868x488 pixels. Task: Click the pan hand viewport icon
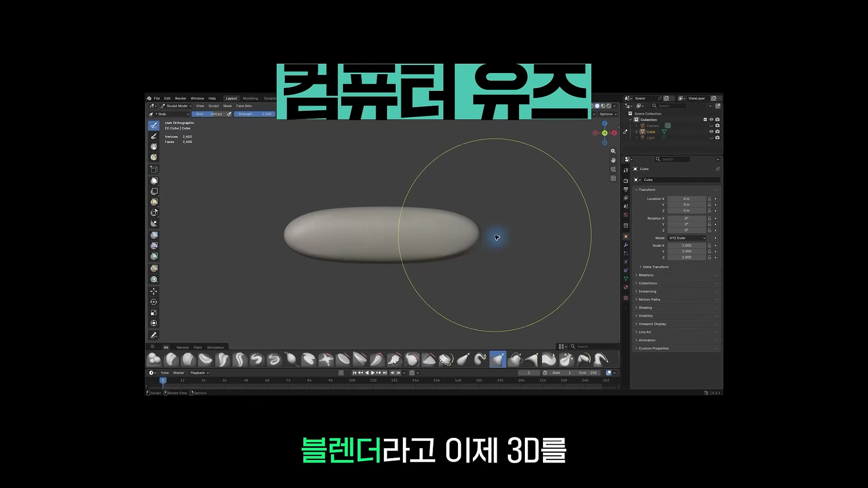coord(613,160)
